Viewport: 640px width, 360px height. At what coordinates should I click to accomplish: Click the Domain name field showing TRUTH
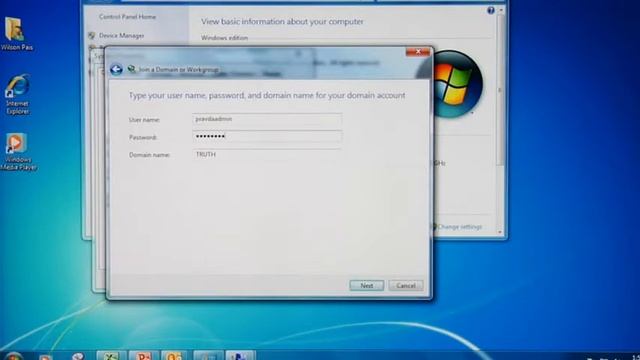[x=267, y=154]
